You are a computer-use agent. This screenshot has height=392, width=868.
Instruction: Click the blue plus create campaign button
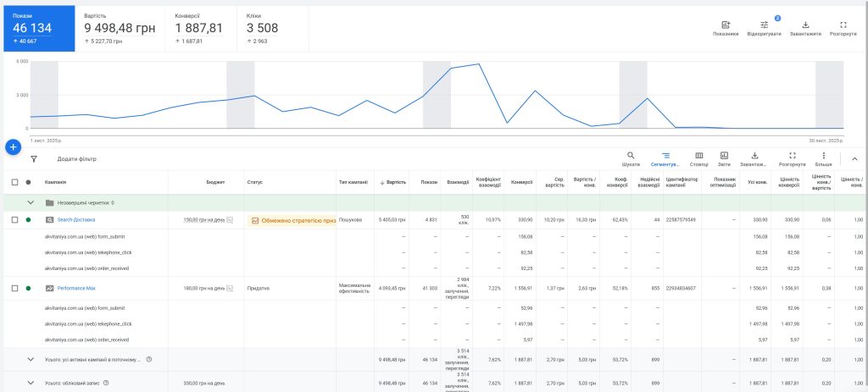[x=13, y=146]
